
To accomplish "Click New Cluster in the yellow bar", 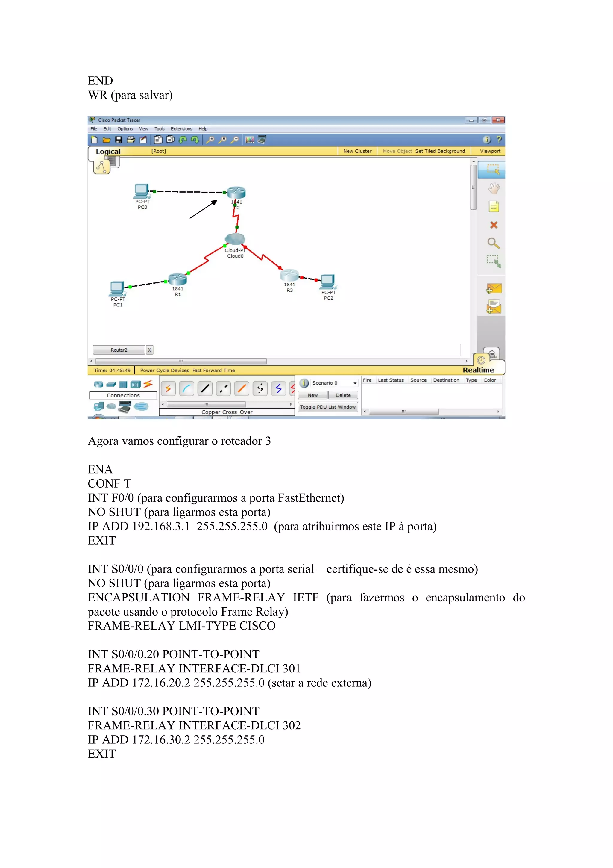I will click(x=357, y=151).
